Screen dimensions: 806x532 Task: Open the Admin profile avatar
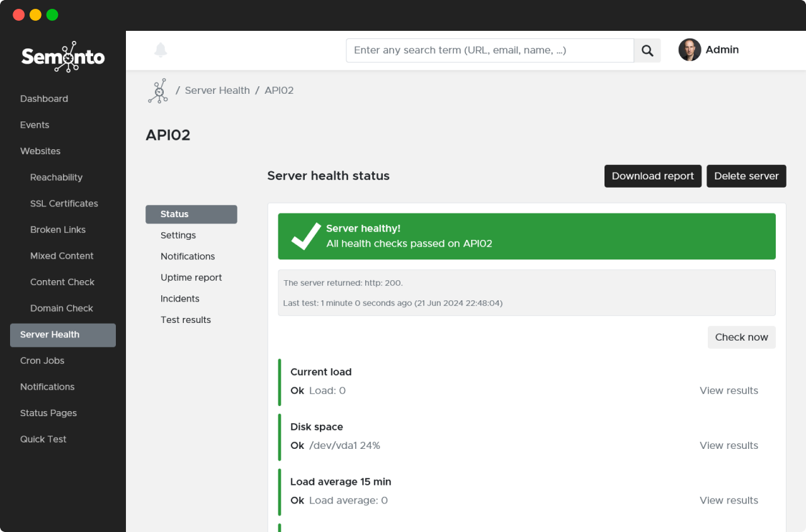[690, 50]
